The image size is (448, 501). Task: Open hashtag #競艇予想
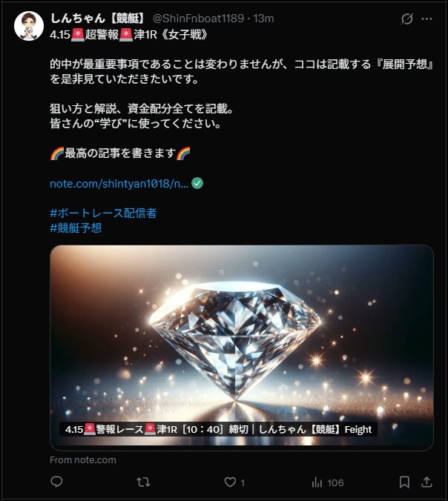(76, 228)
